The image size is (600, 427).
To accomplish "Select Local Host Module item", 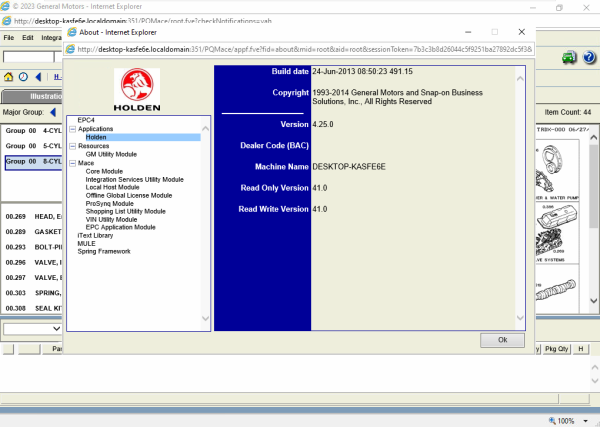I will coord(112,187).
